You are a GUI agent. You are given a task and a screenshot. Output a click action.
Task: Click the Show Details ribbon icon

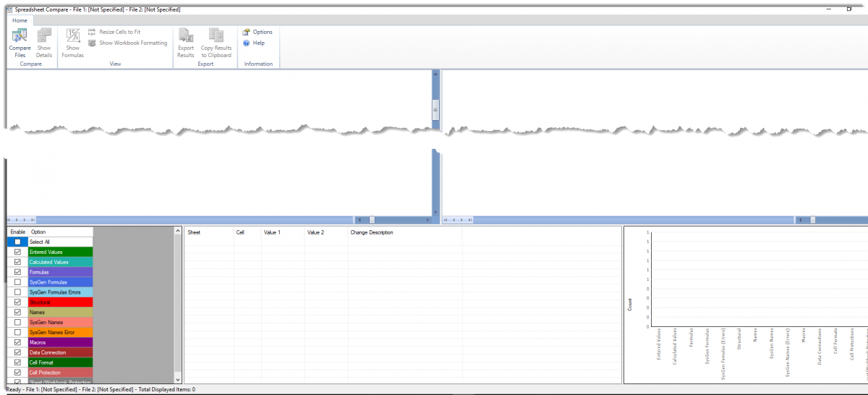click(x=44, y=43)
